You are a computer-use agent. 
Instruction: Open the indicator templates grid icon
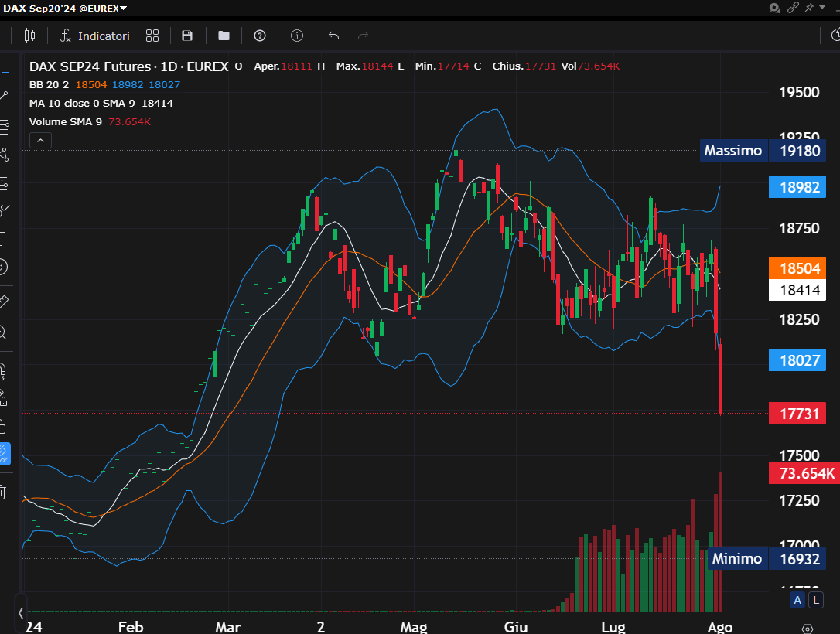point(152,36)
